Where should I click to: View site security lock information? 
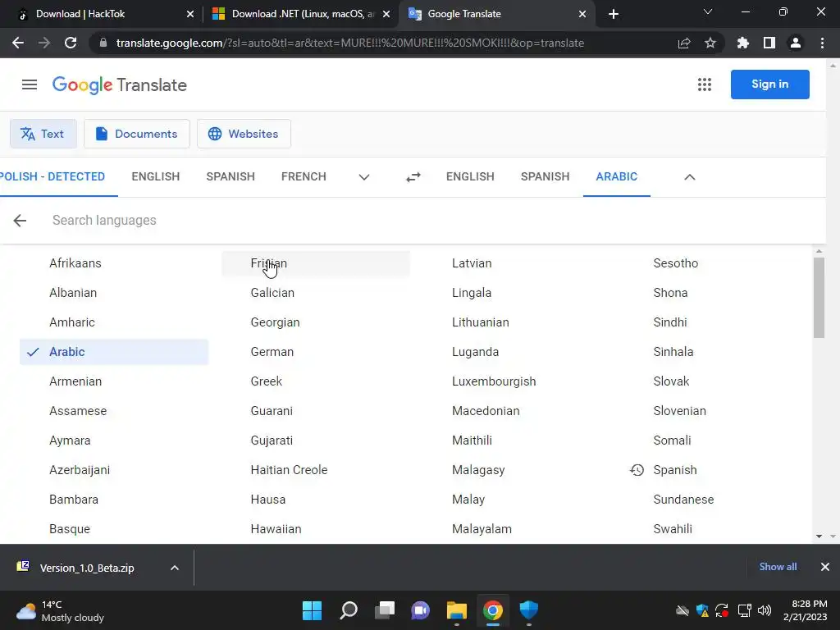(x=103, y=43)
